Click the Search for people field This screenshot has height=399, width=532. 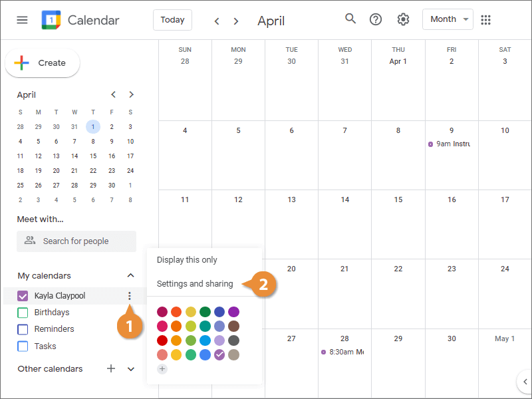tap(76, 241)
